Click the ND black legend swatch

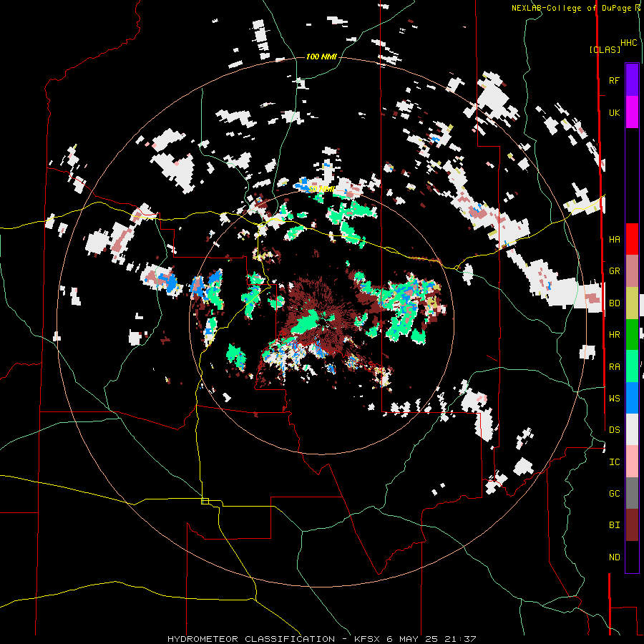click(x=632, y=557)
